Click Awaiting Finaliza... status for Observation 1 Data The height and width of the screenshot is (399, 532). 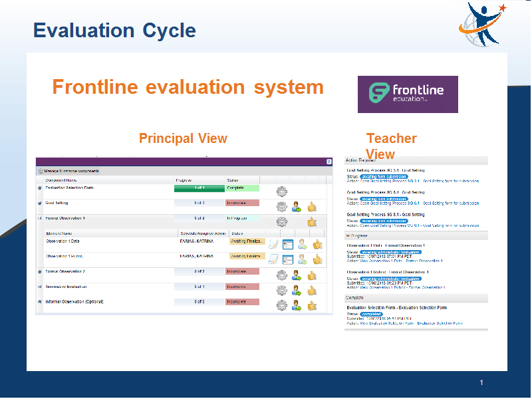click(247, 241)
